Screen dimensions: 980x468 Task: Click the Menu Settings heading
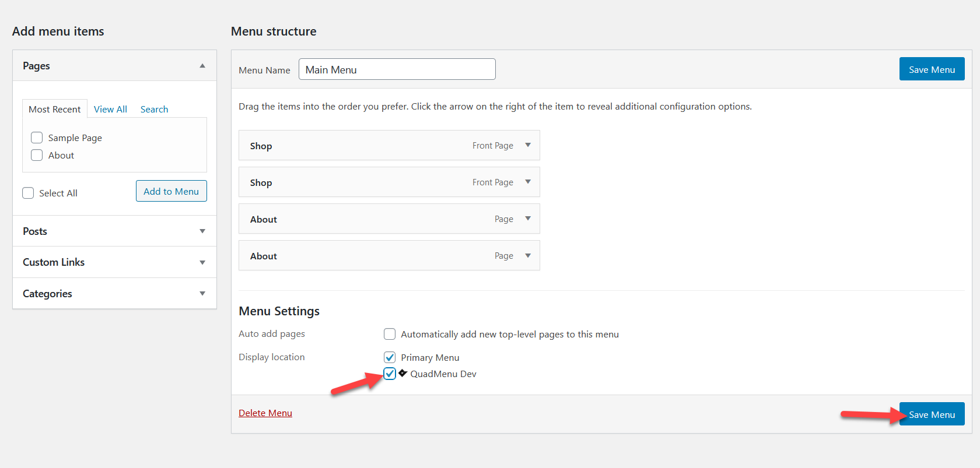279,311
